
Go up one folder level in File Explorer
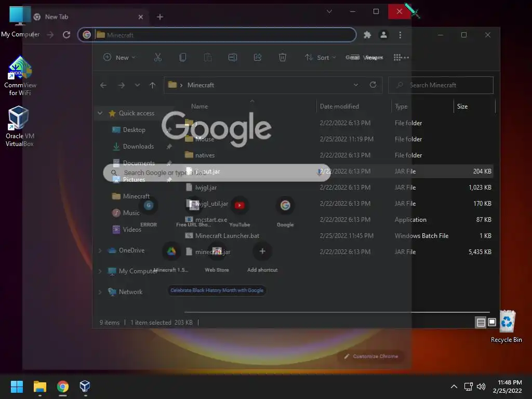coord(152,85)
